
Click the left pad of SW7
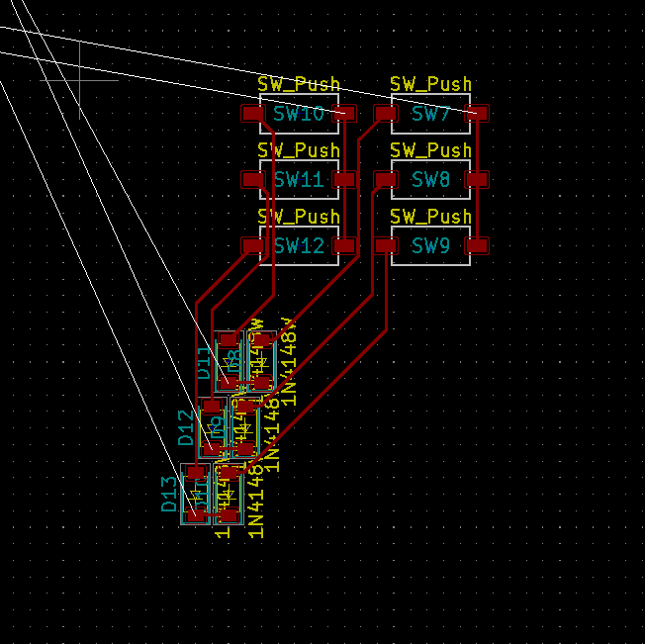click(x=385, y=114)
